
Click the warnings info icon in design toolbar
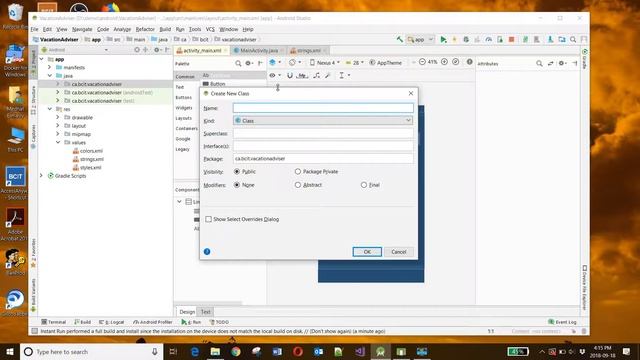[x=470, y=62]
